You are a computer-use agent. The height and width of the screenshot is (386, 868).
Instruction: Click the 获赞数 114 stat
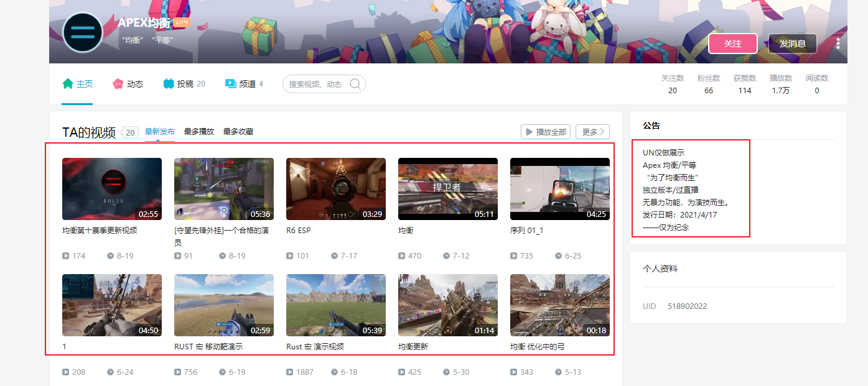pos(745,85)
